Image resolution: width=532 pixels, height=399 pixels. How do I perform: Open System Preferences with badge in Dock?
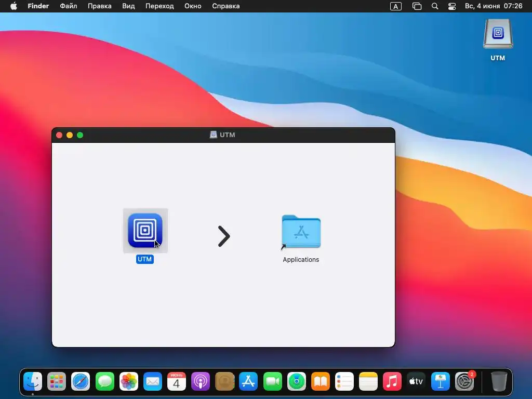464,381
